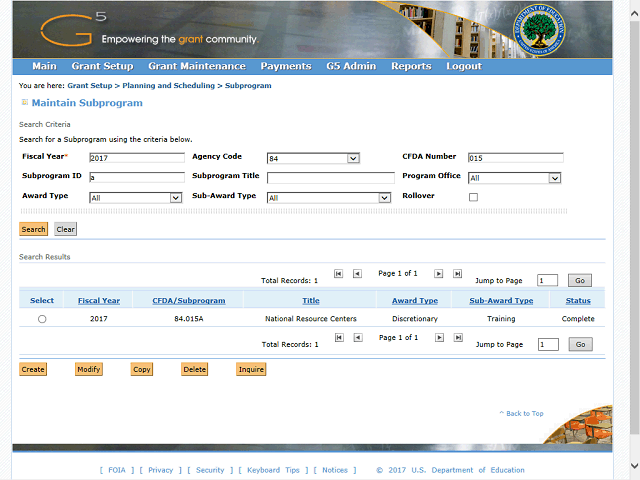Go to first page in top pager
The width and height of the screenshot is (640, 480).
[339, 273]
